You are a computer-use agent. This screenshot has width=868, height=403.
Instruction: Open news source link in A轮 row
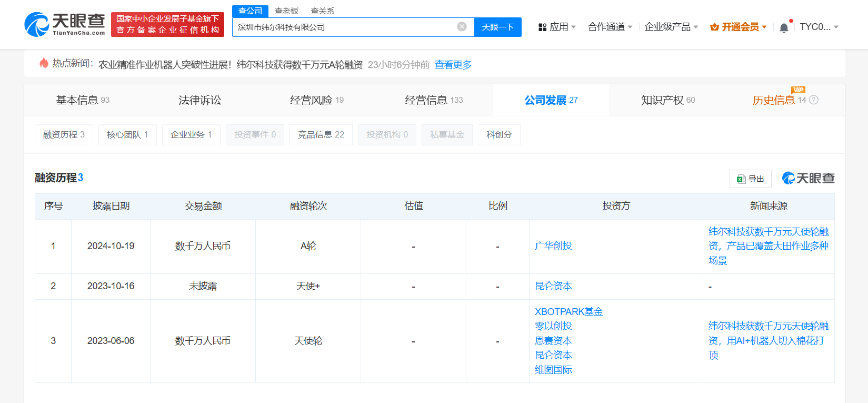coord(769,246)
